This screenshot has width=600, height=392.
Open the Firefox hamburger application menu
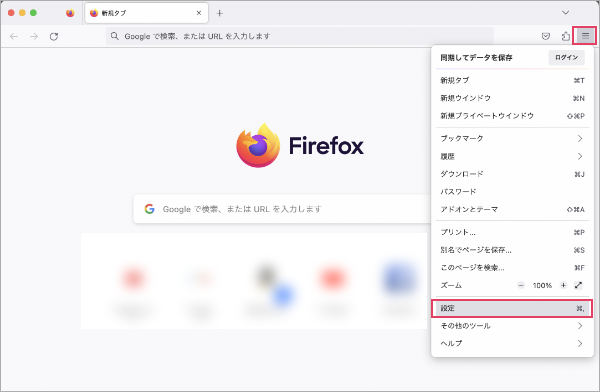585,36
